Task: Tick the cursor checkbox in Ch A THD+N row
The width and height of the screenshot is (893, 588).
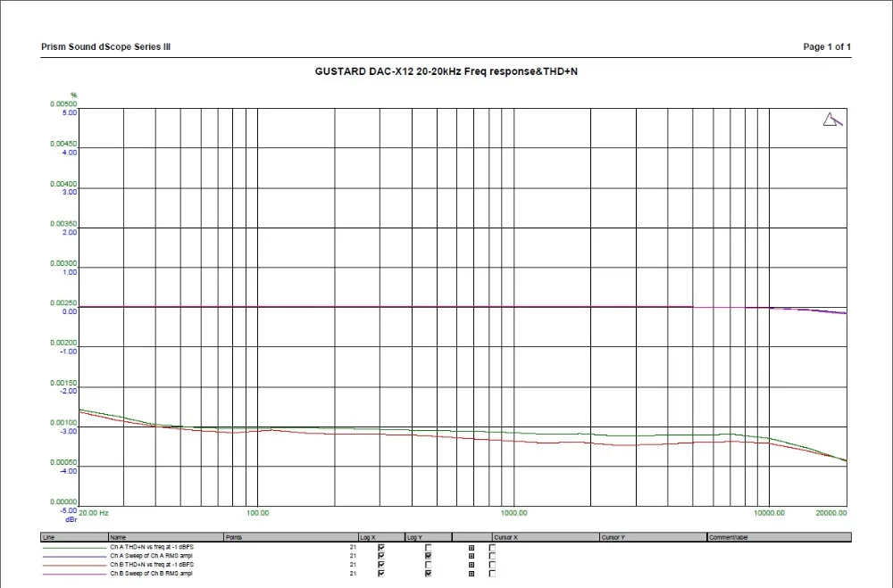Action: click(x=493, y=548)
